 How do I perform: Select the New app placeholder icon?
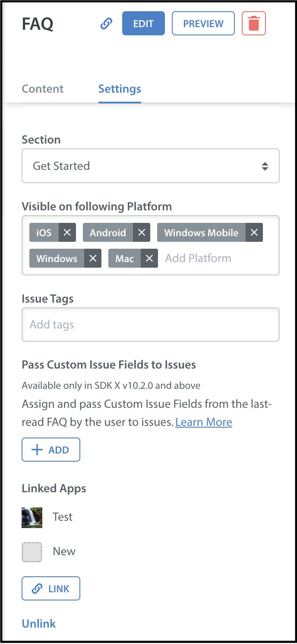point(32,552)
